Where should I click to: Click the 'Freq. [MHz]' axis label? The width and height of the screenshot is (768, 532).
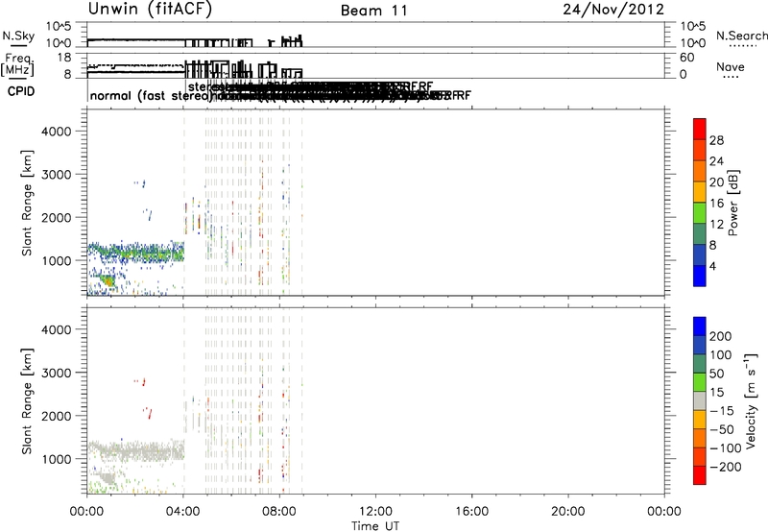(x=17, y=64)
